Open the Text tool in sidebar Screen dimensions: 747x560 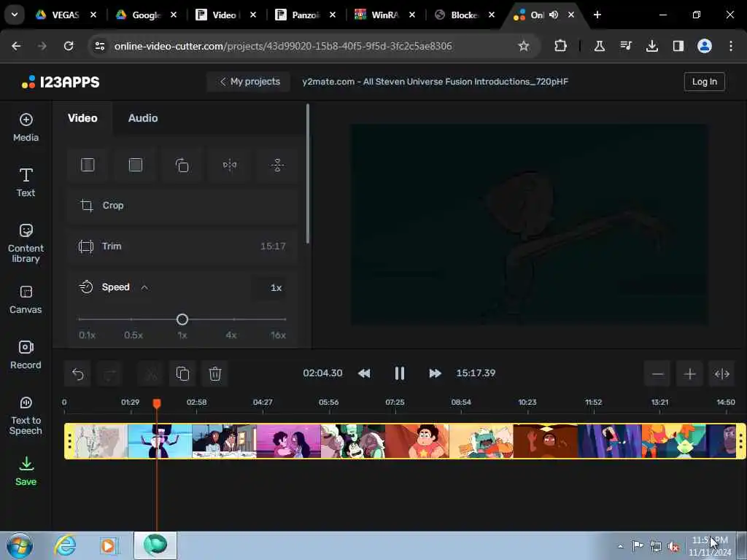click(x=26, y=182)
